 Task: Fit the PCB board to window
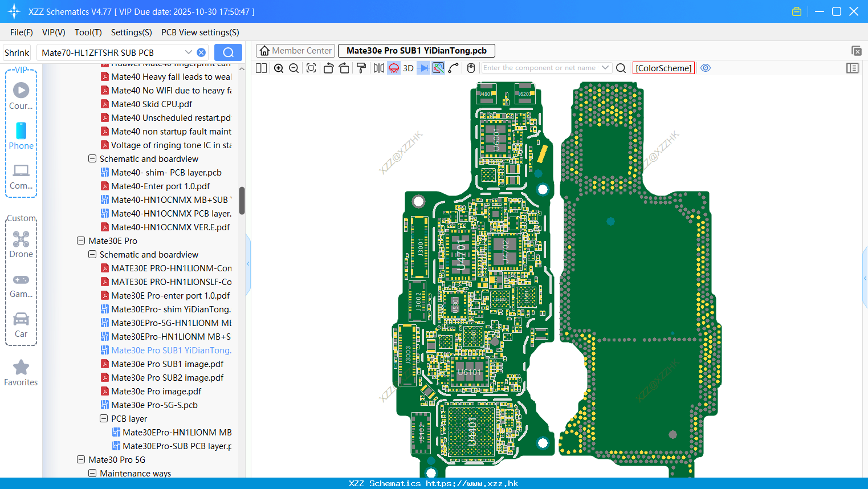(x=311, y=68)
